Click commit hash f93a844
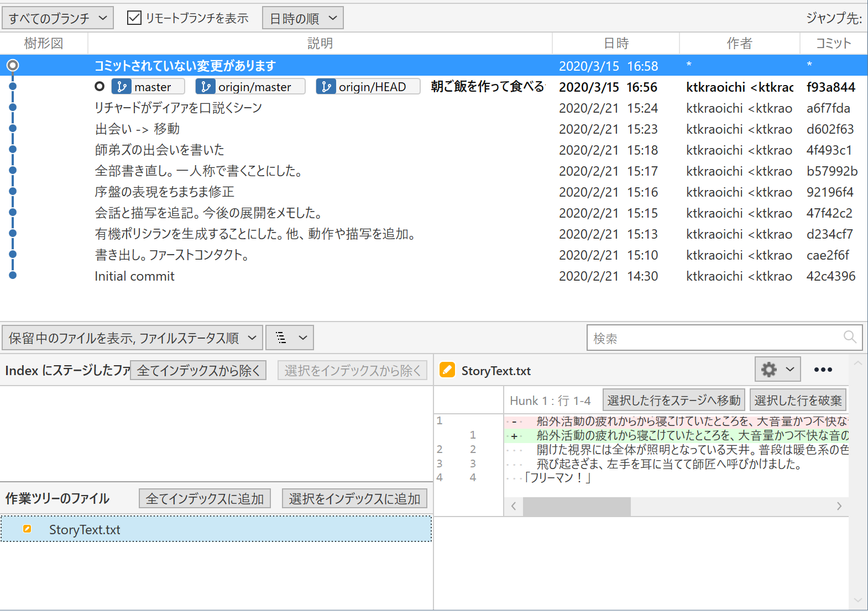 pyautogui.click(x=830, y=87)
